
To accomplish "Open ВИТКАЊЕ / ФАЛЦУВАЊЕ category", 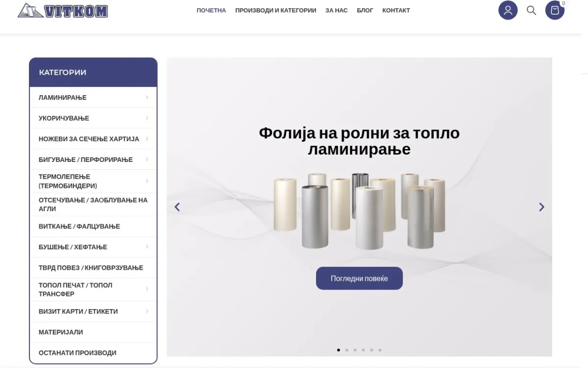I will coord(79,226).
